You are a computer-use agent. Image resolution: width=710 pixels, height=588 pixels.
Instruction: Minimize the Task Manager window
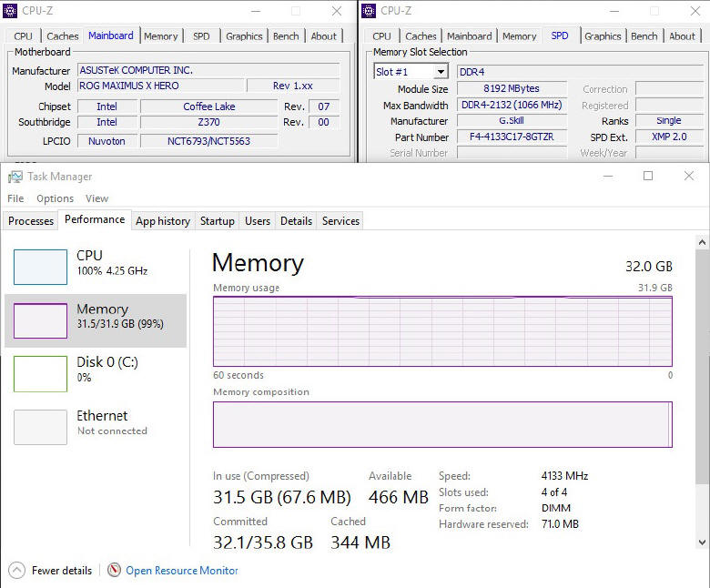[x=608, y=176]
